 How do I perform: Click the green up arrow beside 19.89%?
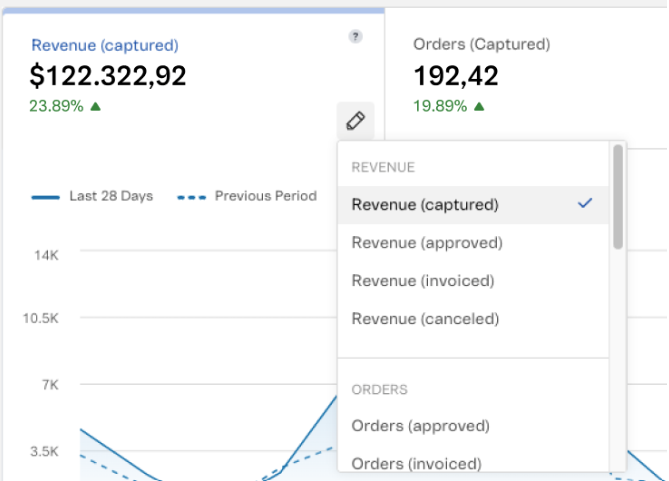(x=479, y=106)
